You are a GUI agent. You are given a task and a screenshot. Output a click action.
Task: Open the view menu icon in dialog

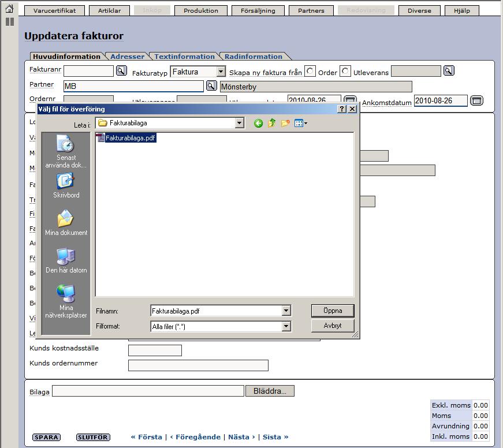point(300,123)
